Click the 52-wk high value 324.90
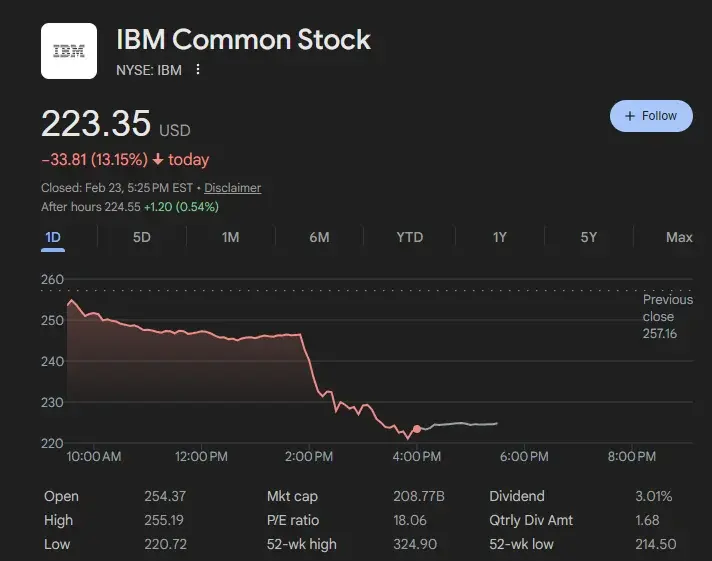This screenshot has width=712, height=561. click(x=416, y=544)
